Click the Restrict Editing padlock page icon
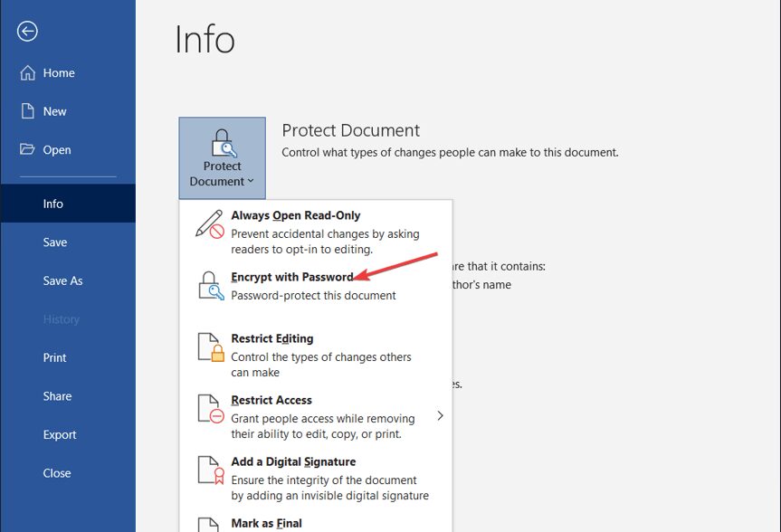 210,347
